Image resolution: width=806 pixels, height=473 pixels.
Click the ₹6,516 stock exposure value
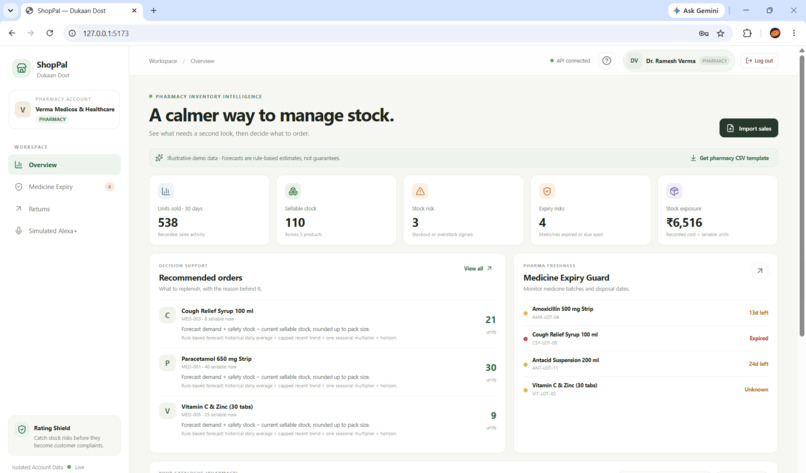tap(684, 223)
